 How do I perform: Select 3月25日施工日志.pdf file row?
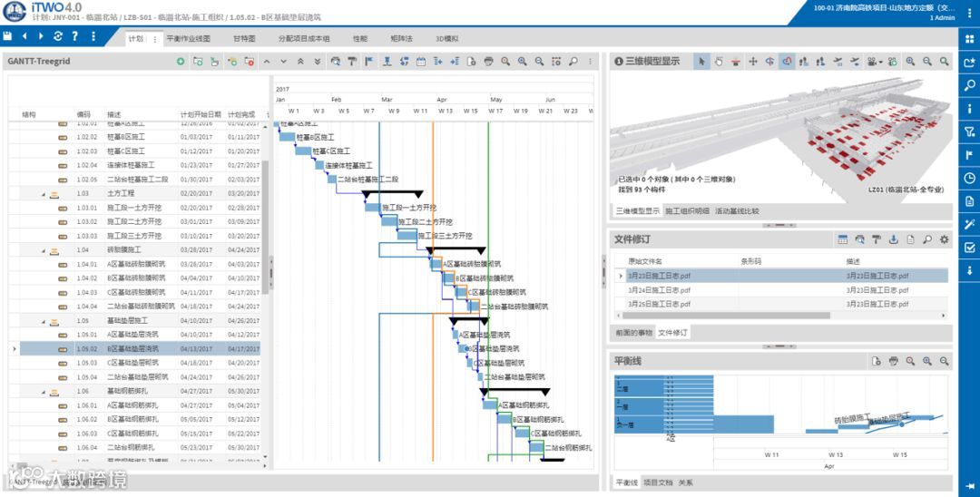click(x=781, y=304)
